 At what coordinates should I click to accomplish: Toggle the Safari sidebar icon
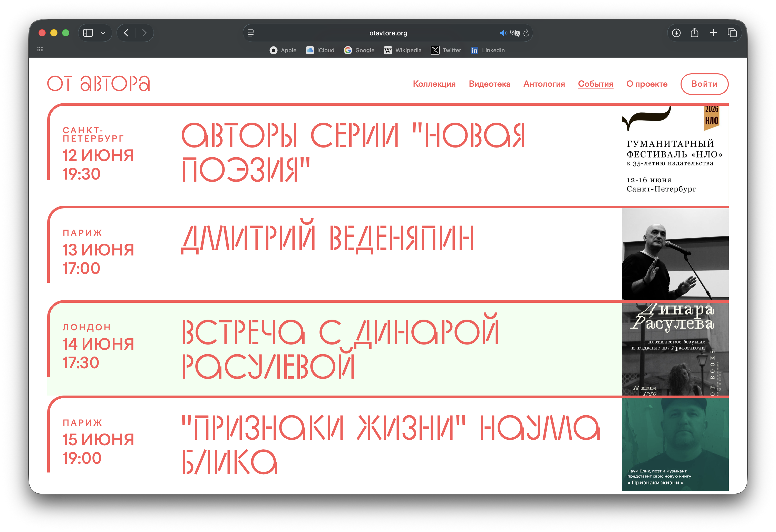[88, 33]
